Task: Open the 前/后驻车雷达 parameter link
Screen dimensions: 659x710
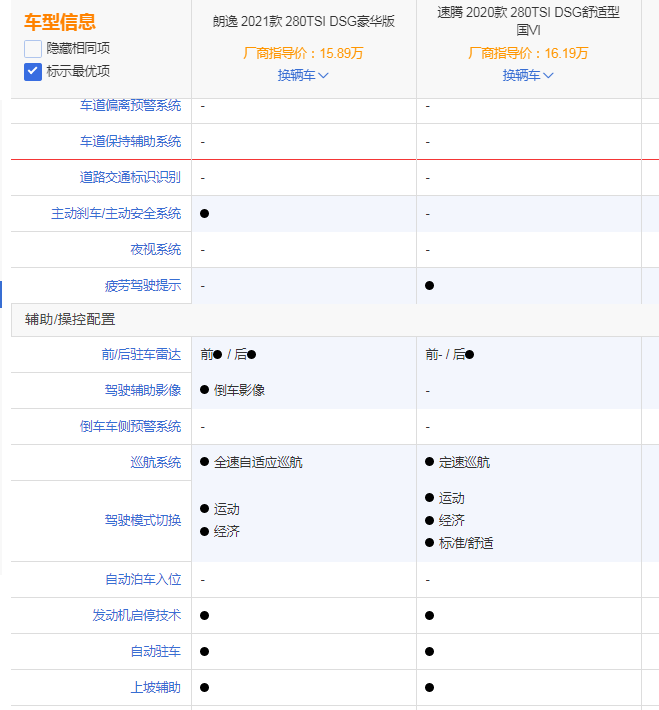Action: (x=141, y=355)
